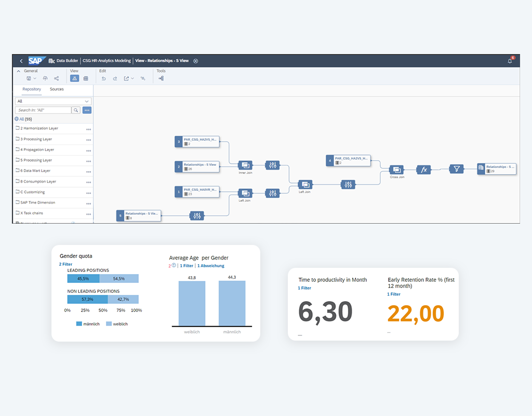Collapse the toolbar with the chevron near General

[18, 71]
